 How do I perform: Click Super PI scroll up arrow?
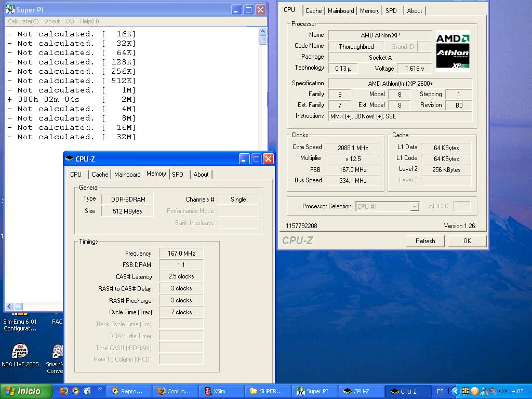point(262,32)
